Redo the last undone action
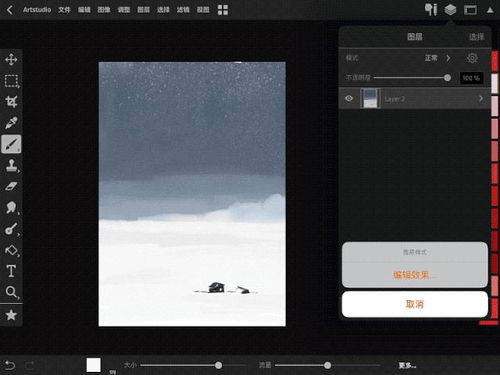The image size is (500, 375). (x=30, y=365)
